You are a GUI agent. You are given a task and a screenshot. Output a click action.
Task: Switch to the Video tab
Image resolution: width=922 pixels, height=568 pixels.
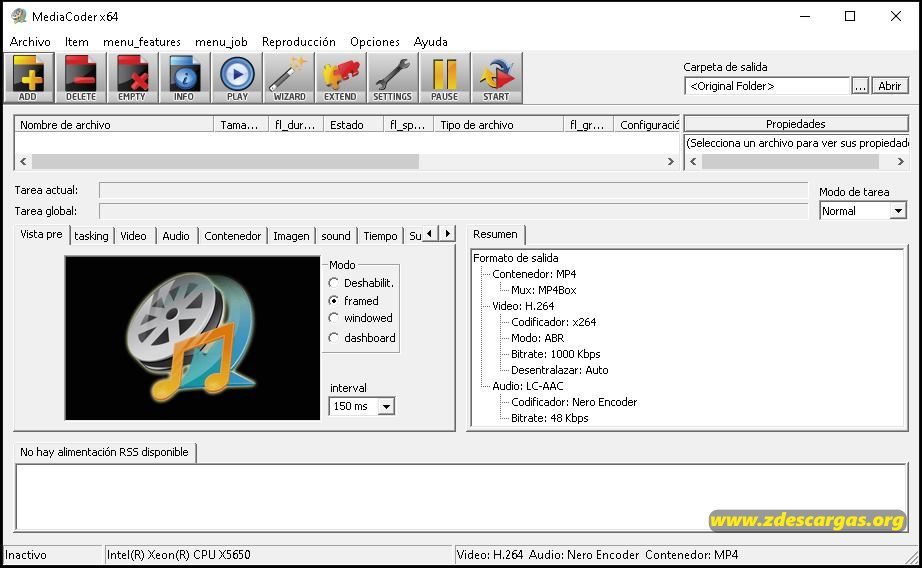pos(133,236)
